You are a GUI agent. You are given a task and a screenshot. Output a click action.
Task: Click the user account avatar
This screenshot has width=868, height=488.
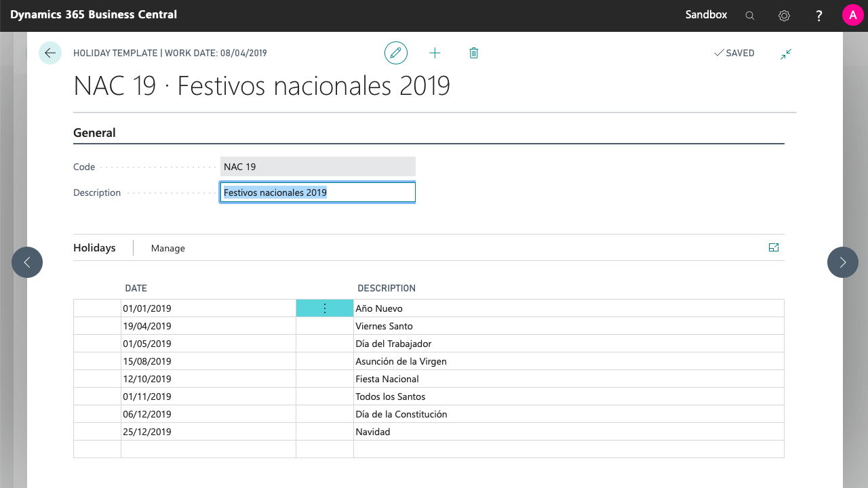pyautogui.click(x=852, y=15)
